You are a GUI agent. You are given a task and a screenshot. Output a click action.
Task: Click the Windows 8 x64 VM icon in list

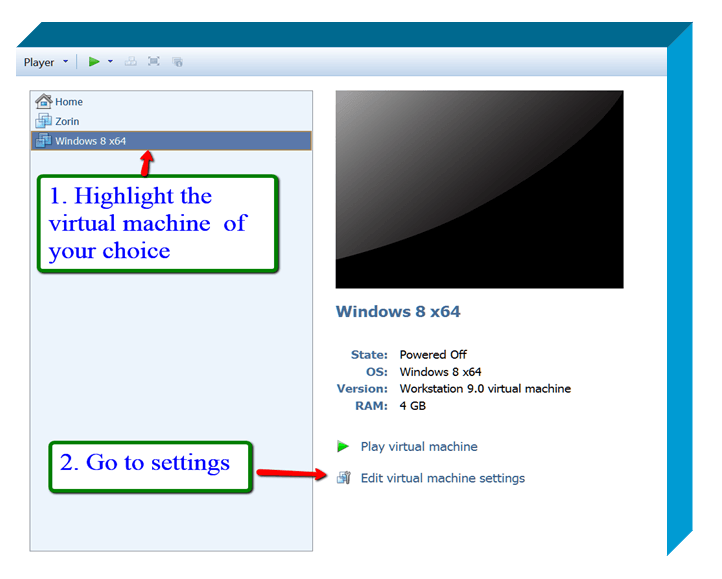tap(44, 140)
